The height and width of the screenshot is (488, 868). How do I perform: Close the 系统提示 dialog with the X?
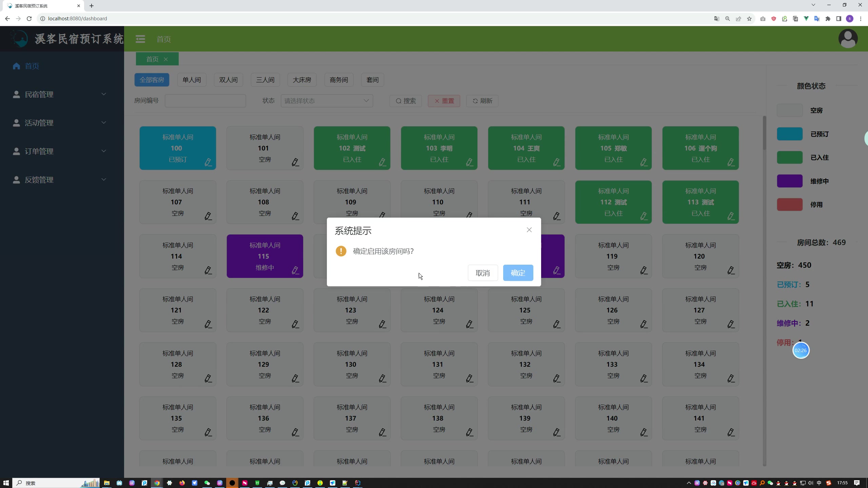(x=529, y=230)
